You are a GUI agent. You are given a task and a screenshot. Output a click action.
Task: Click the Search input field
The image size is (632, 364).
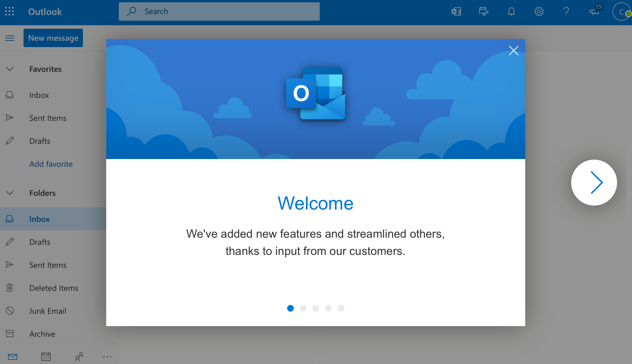click(219, 11)
